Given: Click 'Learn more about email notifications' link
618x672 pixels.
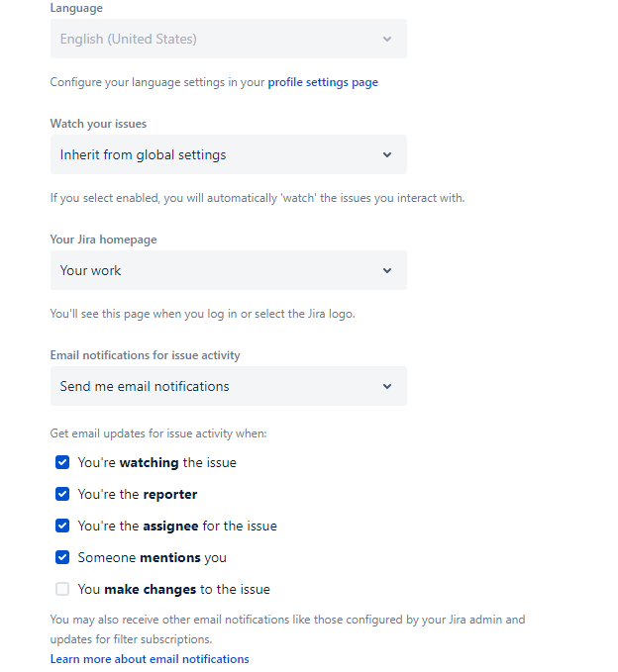Looking at the screenshot, I should click(x=150, y=659).
